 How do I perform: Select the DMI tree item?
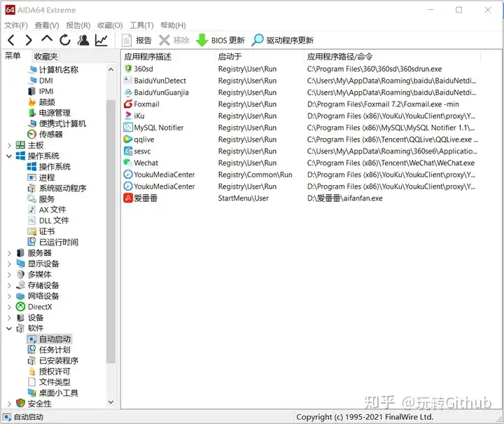pos(40,81)
